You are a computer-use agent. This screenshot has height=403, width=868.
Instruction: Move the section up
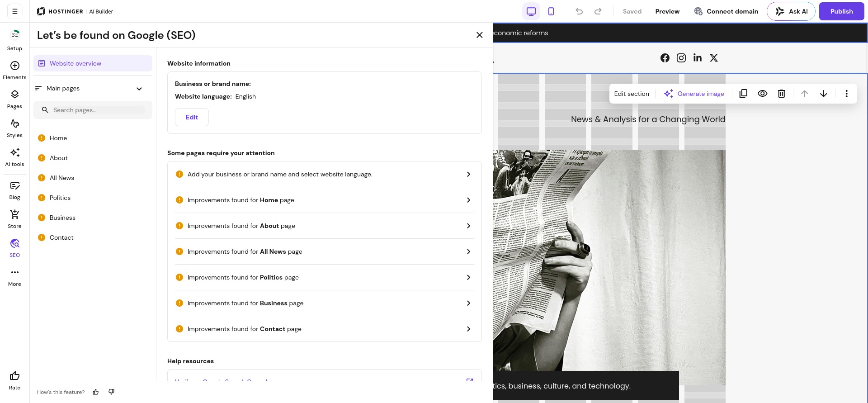(x=805, y=94)
